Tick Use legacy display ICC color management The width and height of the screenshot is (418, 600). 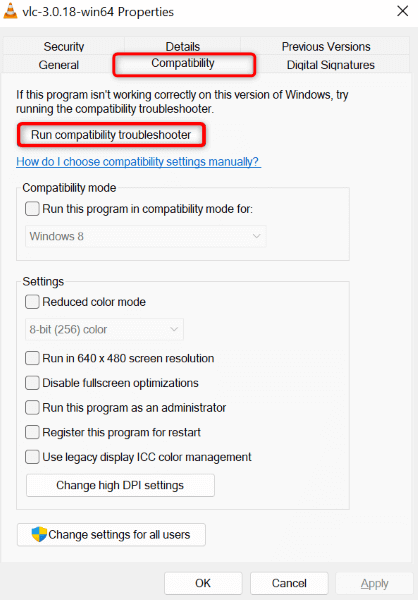pyautogui.click(x=32, y=457)
